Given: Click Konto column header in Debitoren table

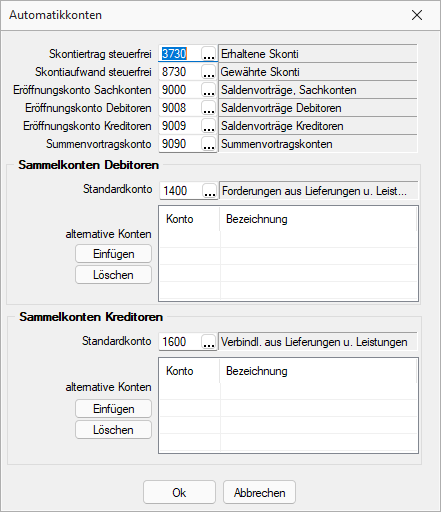Looking at the screenshot, I should point(189,219).
